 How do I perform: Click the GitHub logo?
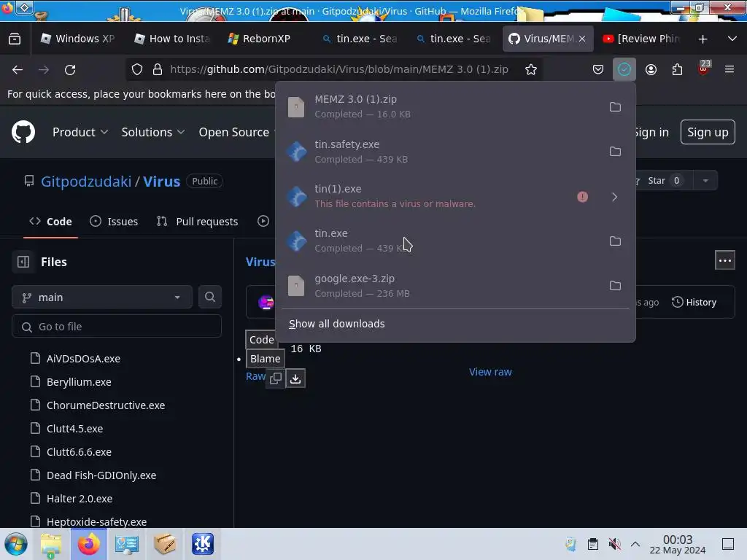(x=23, y=132)
